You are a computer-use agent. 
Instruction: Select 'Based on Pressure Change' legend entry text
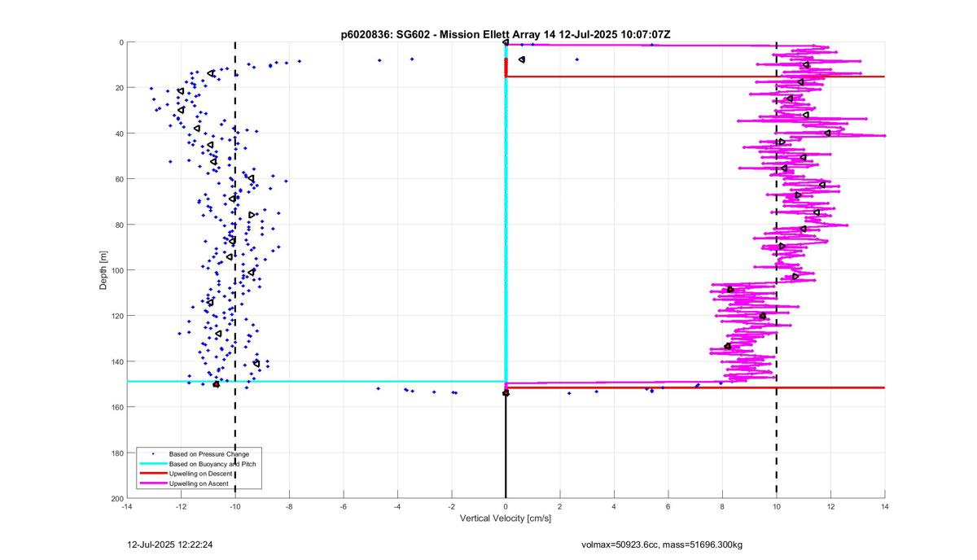[x=209, y=453]
